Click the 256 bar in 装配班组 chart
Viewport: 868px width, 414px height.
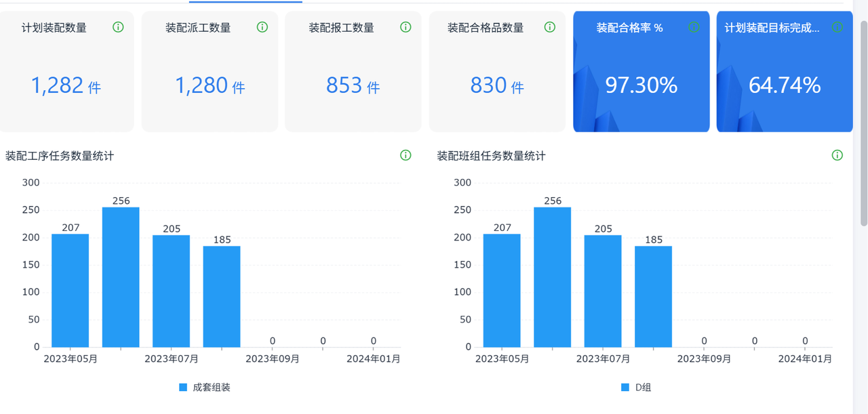(x=553, y=277)
